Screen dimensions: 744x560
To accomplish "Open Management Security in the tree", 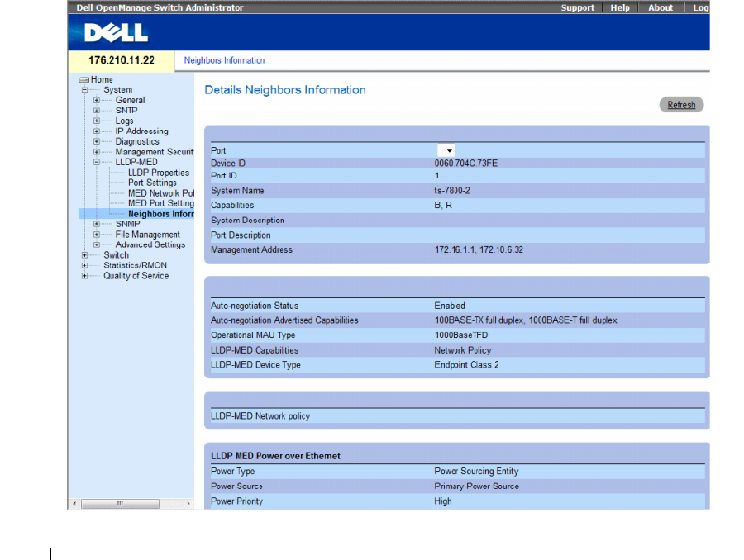I will (x=155, y=152).
